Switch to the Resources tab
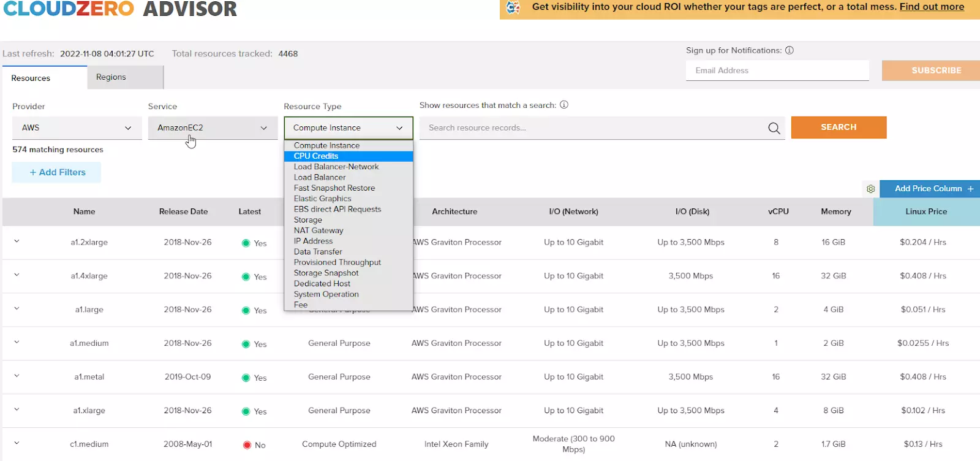 click(x=45, y=78)
